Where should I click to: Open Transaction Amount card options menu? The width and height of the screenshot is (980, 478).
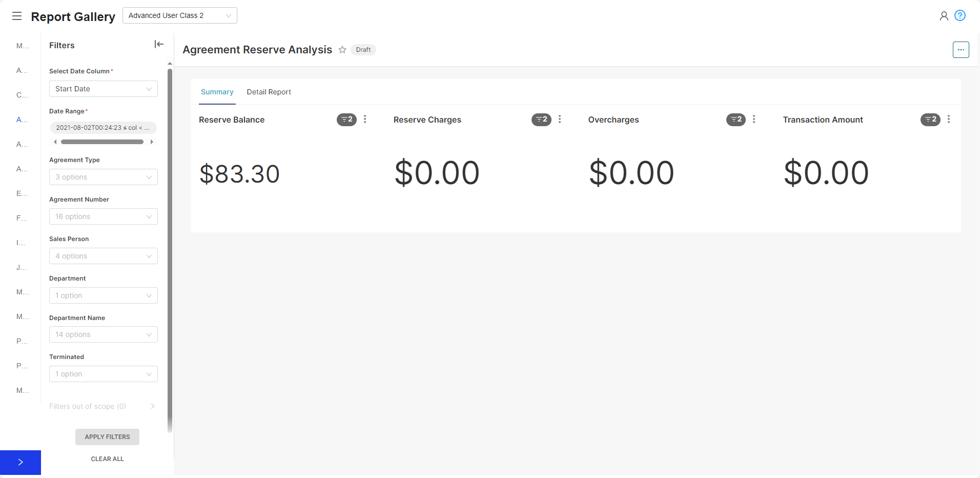[x=949, y=120]
